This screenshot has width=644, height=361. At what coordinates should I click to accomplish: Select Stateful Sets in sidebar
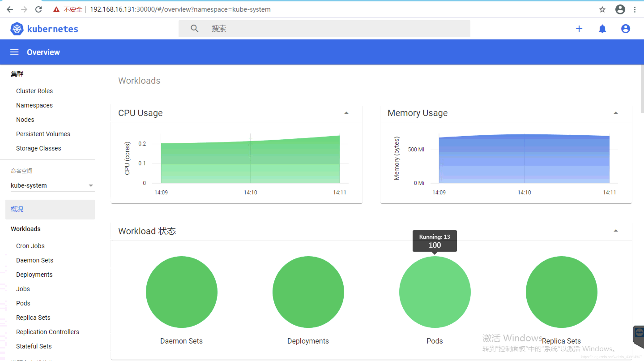[x=34, y=346]
